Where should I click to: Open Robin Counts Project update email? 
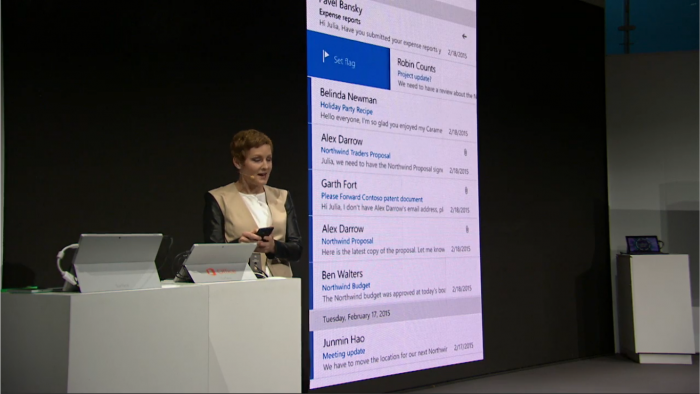[x=433, y=77]
